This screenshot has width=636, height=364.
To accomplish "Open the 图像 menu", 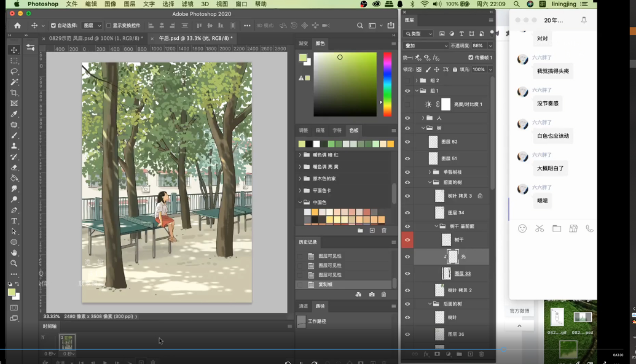I will [111, 4].
